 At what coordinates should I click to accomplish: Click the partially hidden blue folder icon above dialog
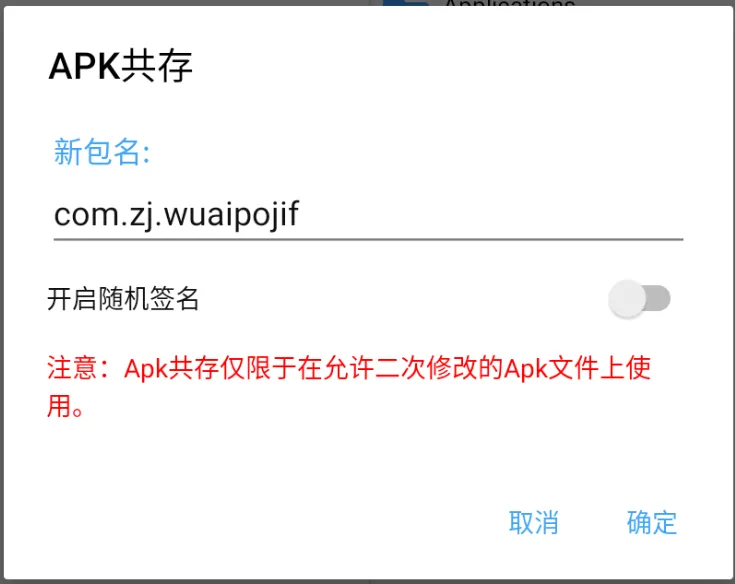coord(405,3)
